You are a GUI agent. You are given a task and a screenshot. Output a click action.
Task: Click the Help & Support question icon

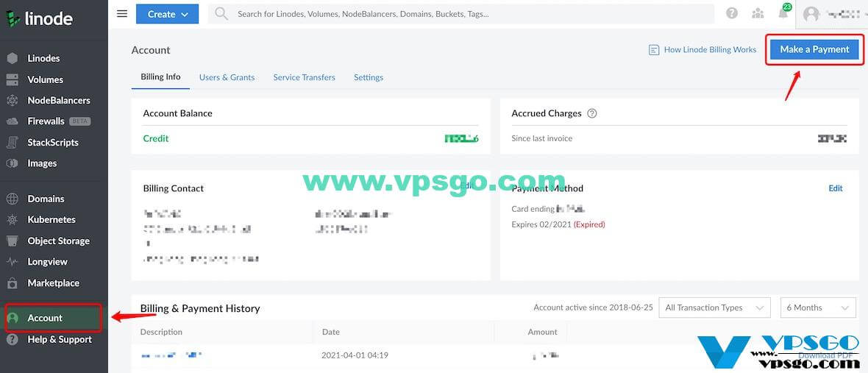(x=13, y=339)
